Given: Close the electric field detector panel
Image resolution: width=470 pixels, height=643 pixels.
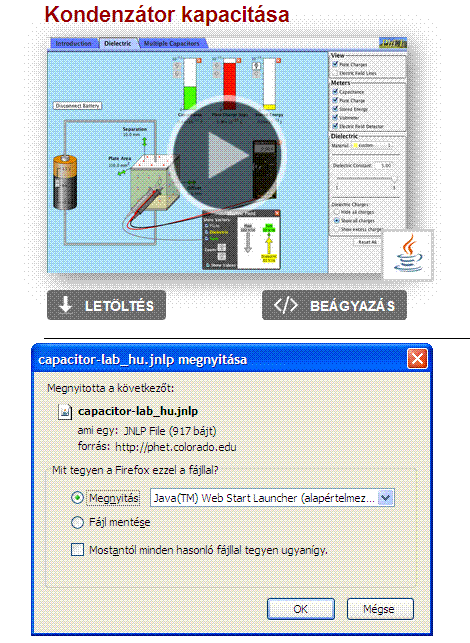Looking at the screenshot, I should tap(277, 213).
